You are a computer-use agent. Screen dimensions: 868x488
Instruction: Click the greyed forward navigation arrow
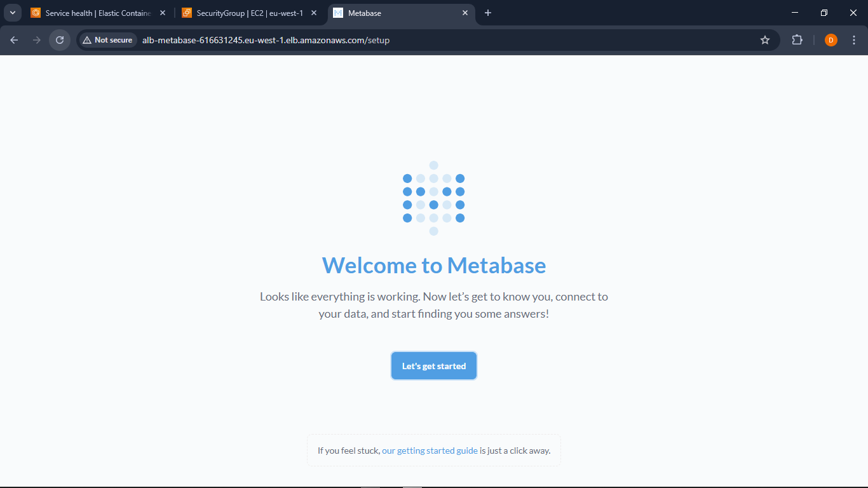[x=36, y=39]
